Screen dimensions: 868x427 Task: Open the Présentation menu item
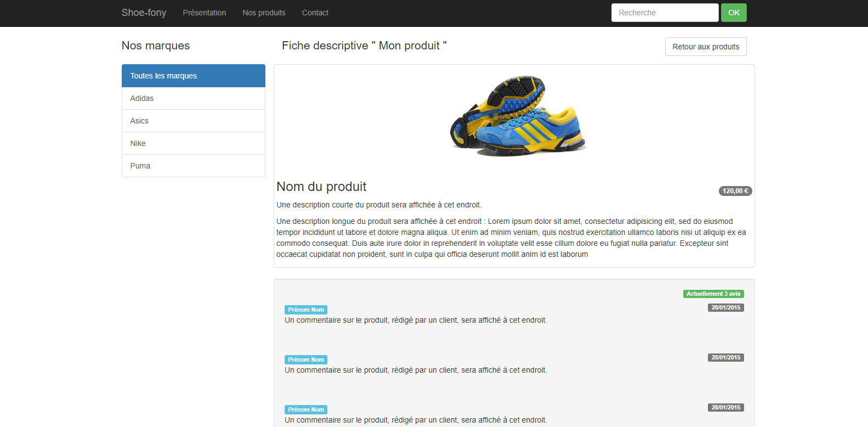coord(204,13)
